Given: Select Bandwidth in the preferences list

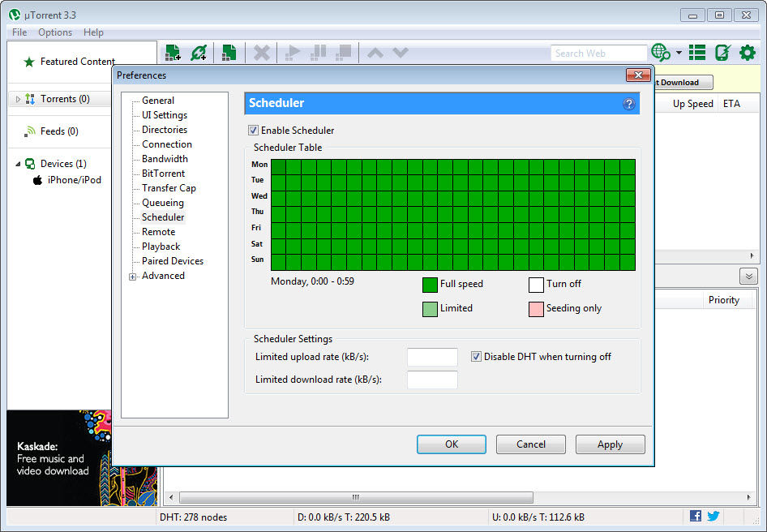Looking at the screenshot, I should click(x=165, y=159).
